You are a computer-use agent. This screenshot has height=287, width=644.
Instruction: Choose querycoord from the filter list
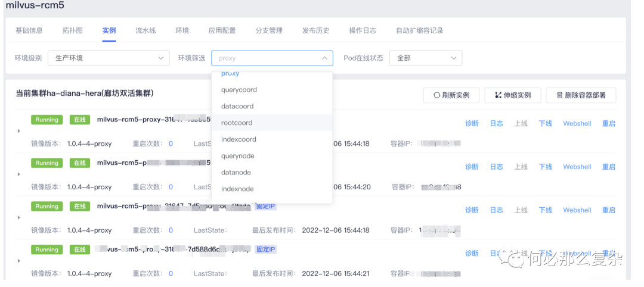click(272, 90)
